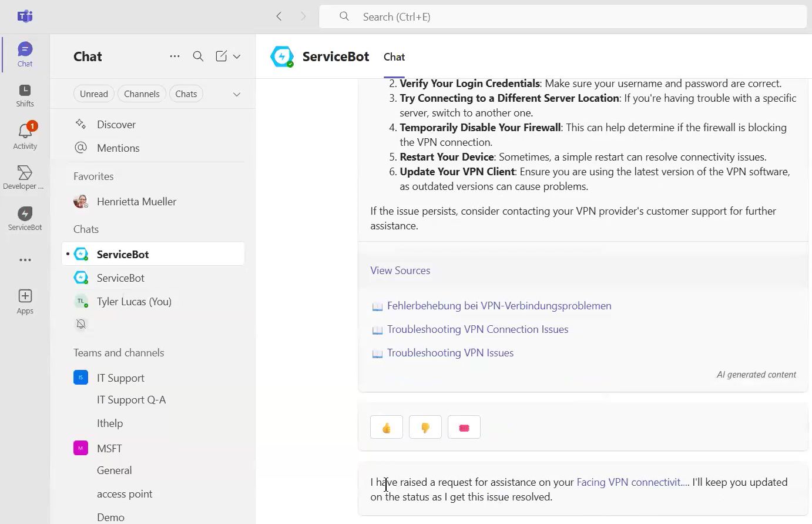
Task: Filter chats by Unread
Action: [x=94, y=94]
